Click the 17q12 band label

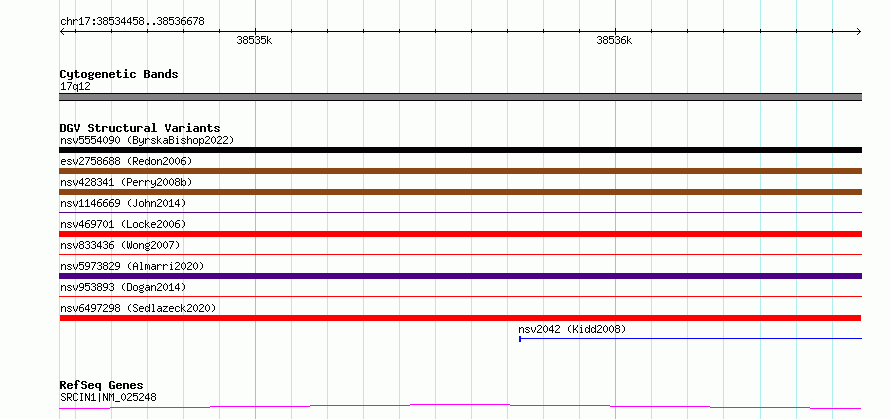75,87
